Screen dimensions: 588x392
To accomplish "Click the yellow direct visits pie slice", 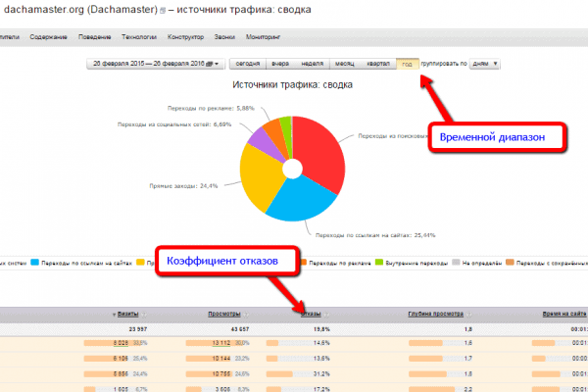I will [x=261, y=176].
